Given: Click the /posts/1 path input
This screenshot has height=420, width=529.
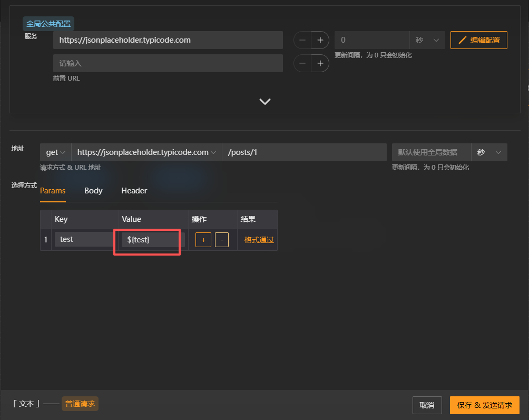Looking at the screenshot, I should (x=305, y=152).
